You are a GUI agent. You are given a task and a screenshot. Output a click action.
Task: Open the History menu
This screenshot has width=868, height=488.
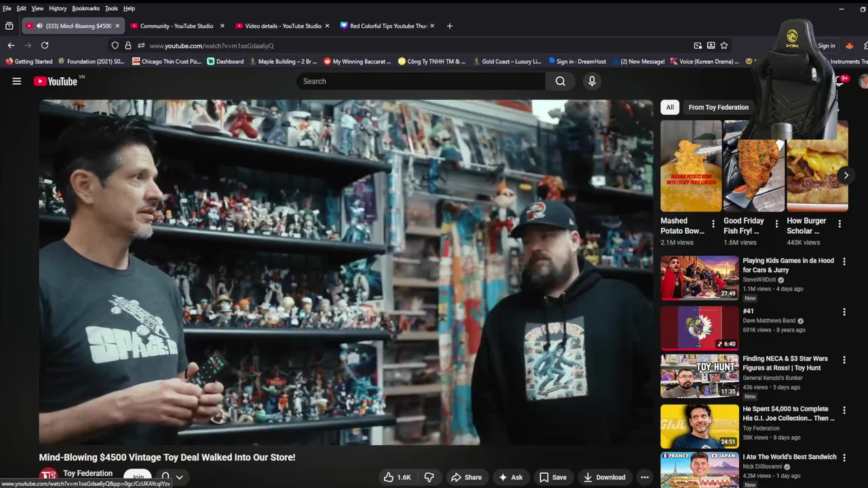click(x=58, y=8)
